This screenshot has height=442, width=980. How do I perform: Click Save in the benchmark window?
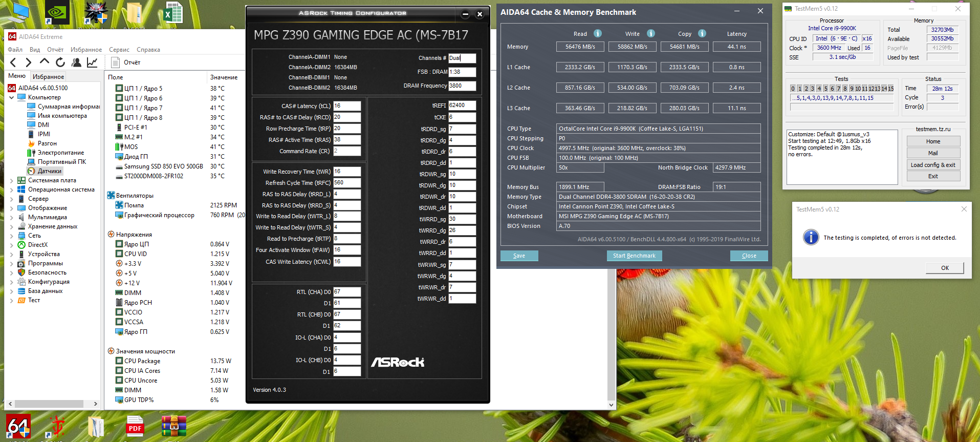coord(519,256)
